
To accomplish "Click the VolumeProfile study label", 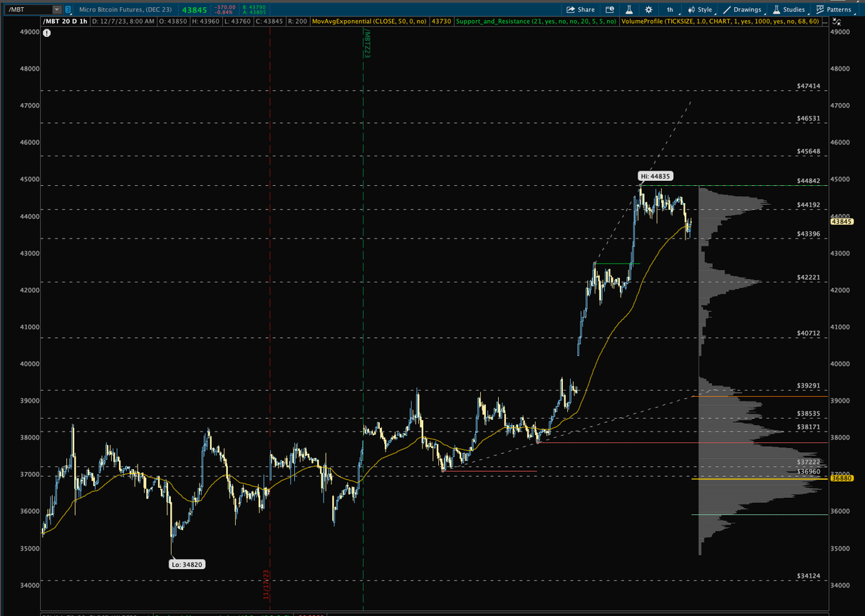I will [721, 22].
